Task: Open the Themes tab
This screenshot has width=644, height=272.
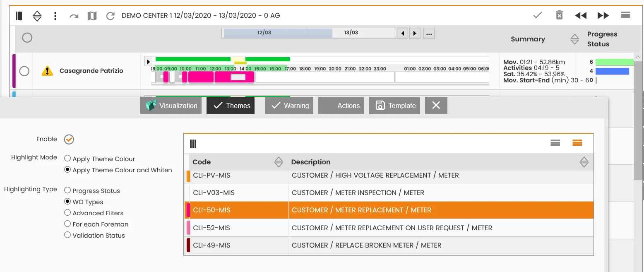Action: [231, 106]
